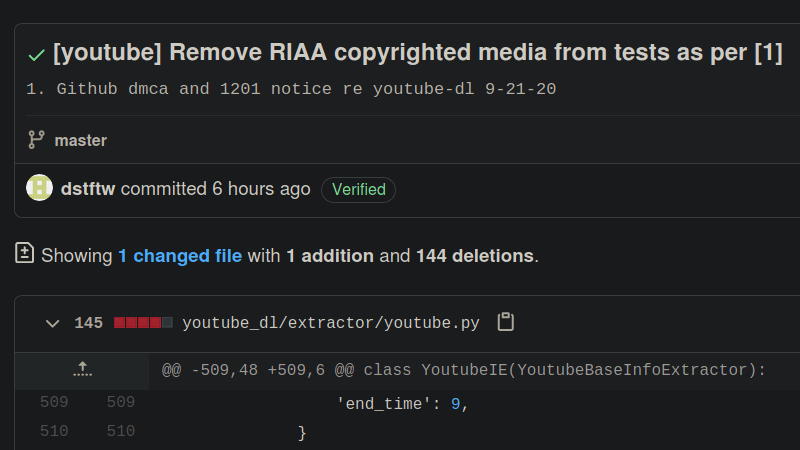Select old line number 509
This screenshot has width=800, height=450.
coord(54,403)
